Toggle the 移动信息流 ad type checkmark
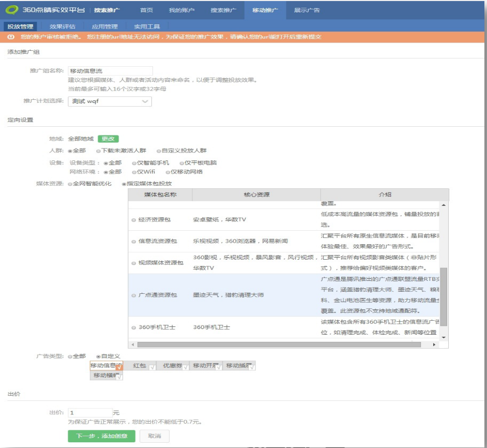Viewport: 487px width, 448px height. tap(119, 367)
